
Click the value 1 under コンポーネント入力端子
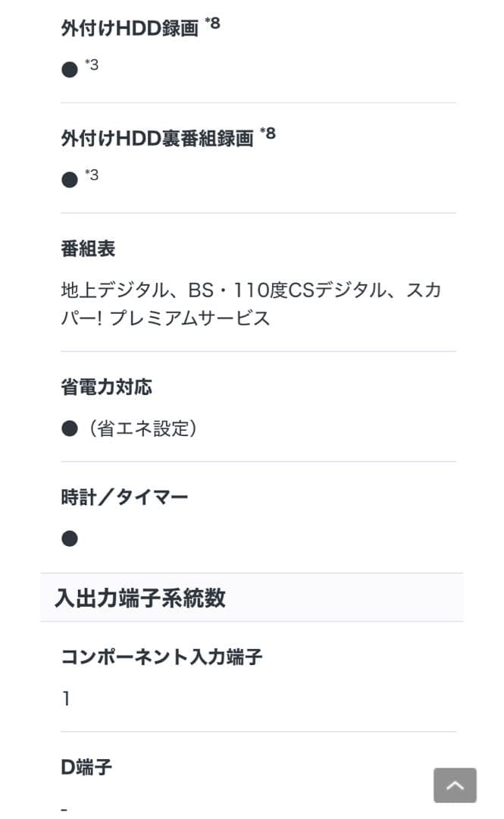point(64,698)
